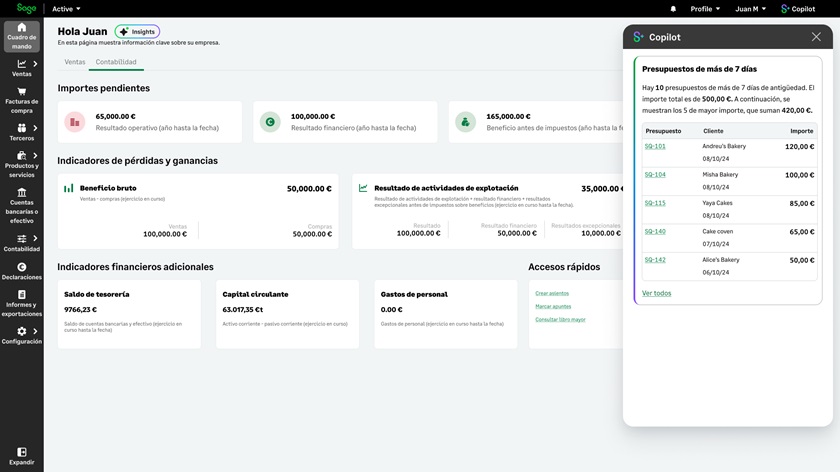The height and width of the screenshot is (472, 840).
Task: Click Resultado de actividades line chart icon
Action: click(363, 188)
